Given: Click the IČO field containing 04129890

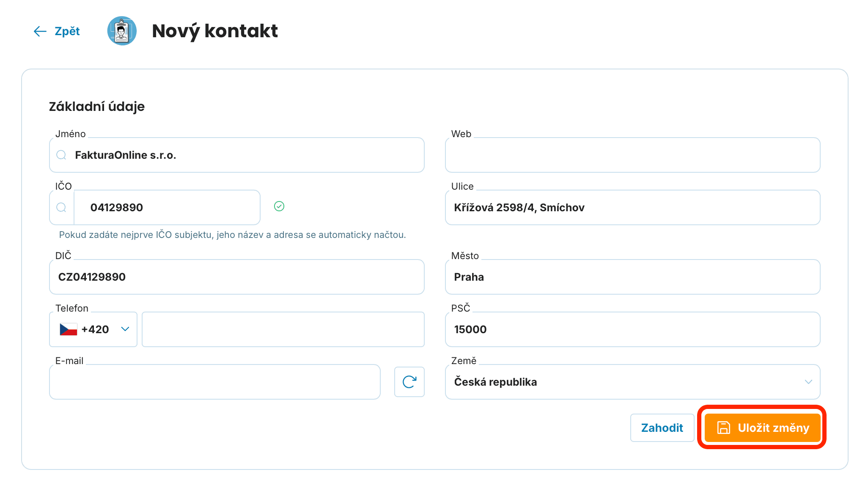Looking at the screenshot, I should point(167,207).
